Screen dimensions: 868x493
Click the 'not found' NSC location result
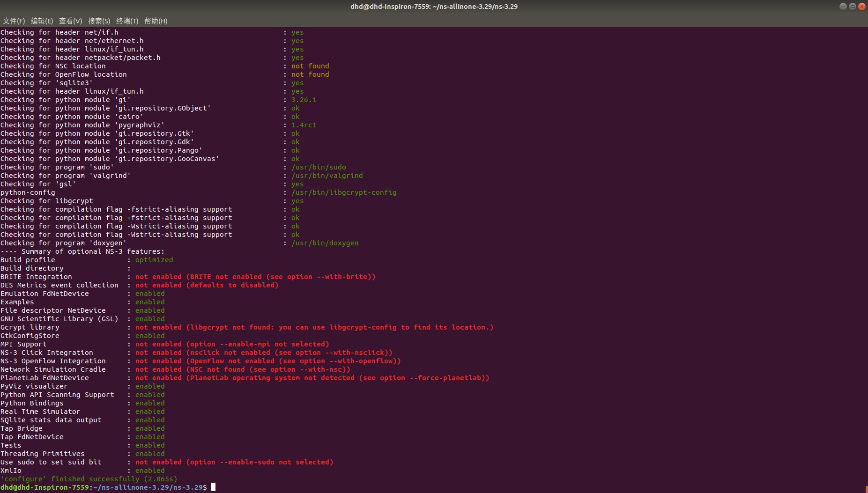coord(310,66)
